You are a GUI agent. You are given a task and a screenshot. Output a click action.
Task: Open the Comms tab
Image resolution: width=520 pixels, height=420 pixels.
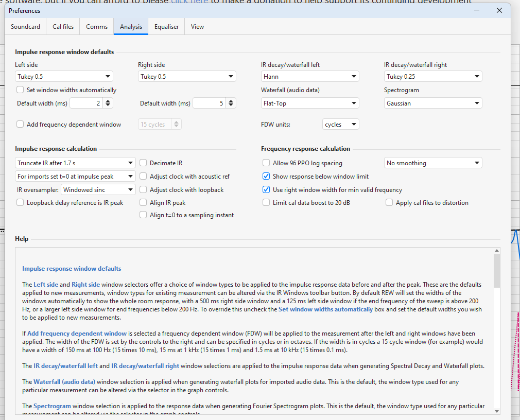click(97, 27)
